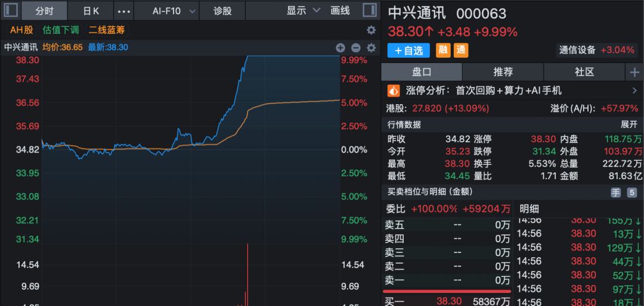Switch to the 日K daily chart tab

[91, 11]
